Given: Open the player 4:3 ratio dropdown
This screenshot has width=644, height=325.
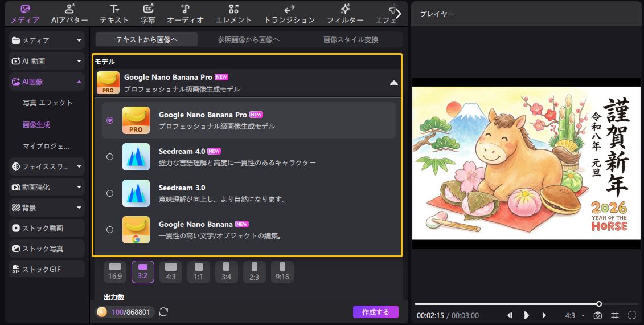Looking at the screenshot, I should (x=575, y=315).
